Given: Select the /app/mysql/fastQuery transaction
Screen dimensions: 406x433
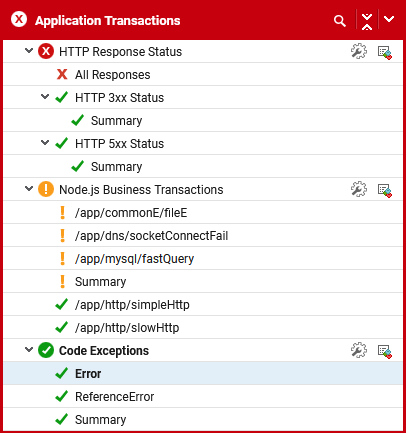Looking at the screenshot, I should click(203, 259).
